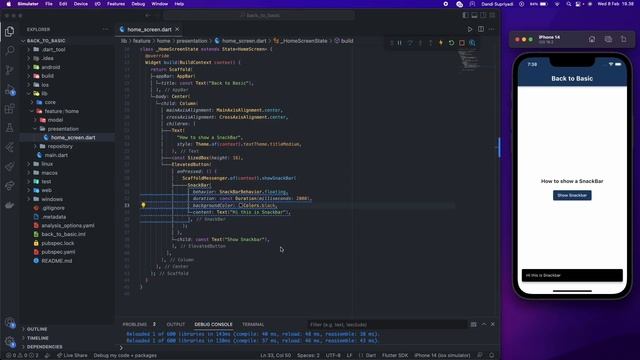This screenshot has height=360, width=640.
Task: Expand the android folder
Action: [51, 67]
